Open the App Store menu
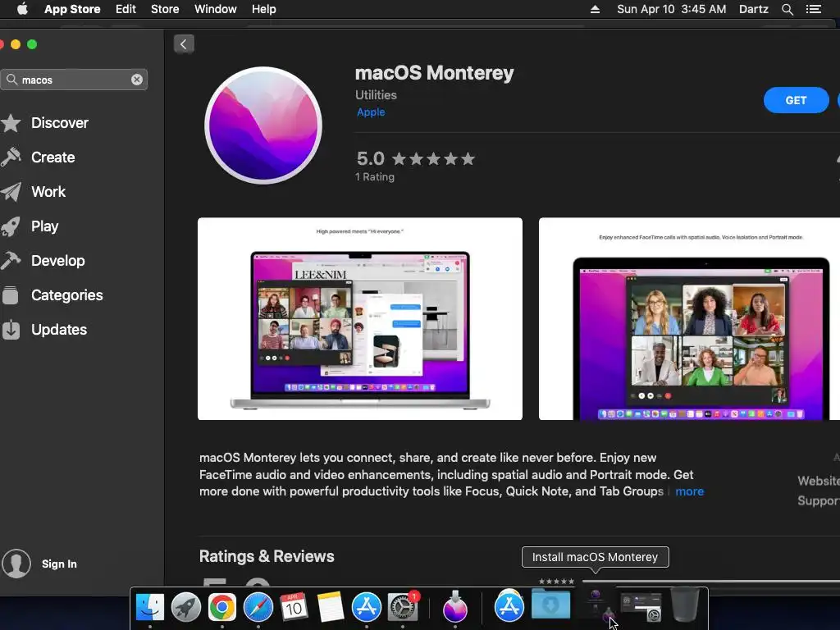Image resolution: width=840 pixels, height=630 pixels. point(72,9)
